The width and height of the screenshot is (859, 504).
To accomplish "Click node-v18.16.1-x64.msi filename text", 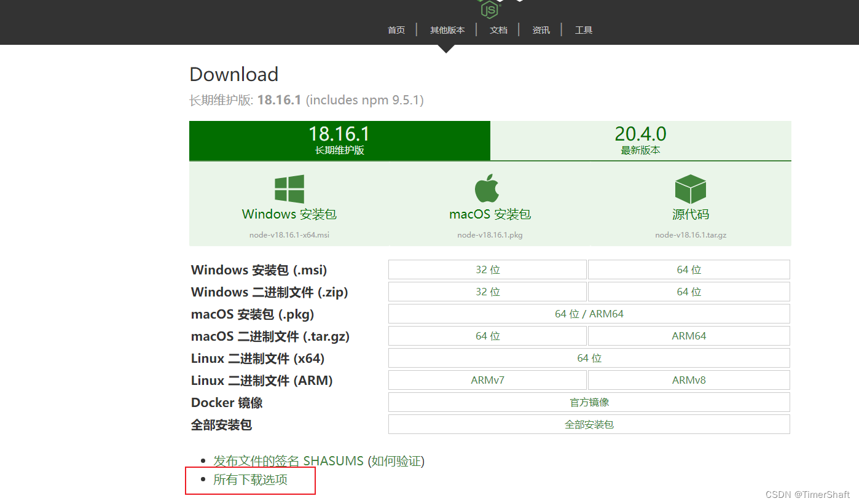I will (289, 235).
